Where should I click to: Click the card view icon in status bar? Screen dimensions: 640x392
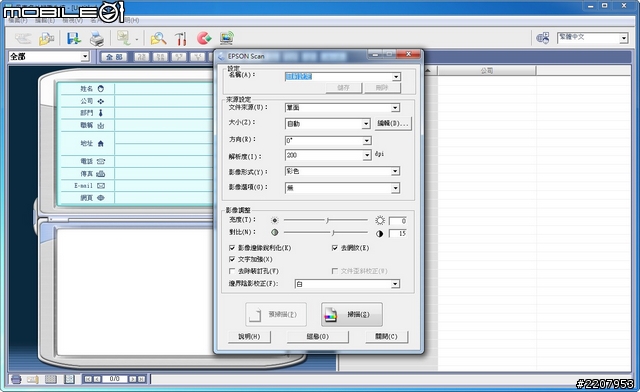[x=33, y=379]
